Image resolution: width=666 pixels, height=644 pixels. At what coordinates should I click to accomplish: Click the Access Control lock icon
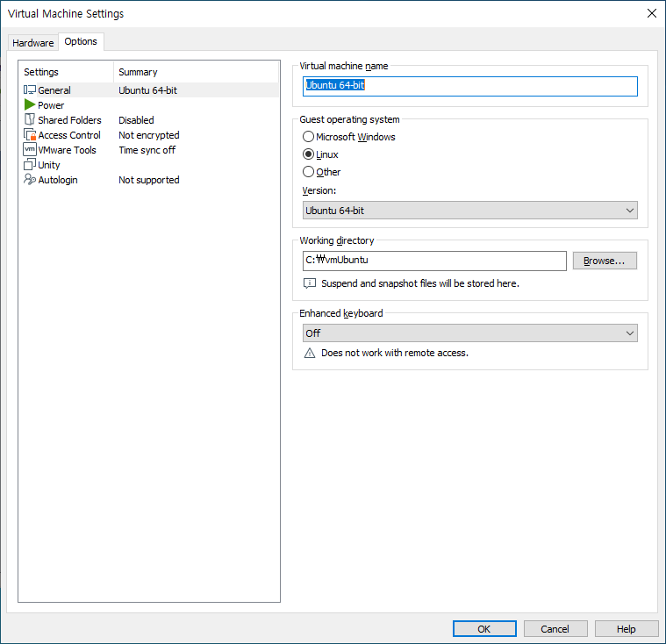point(30,134)
